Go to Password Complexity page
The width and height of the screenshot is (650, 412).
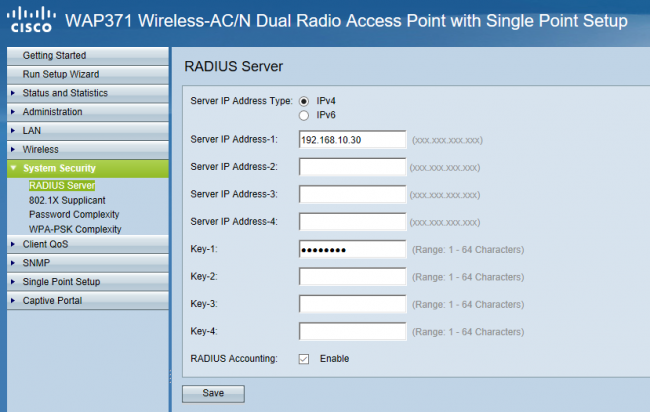point(74,215)
